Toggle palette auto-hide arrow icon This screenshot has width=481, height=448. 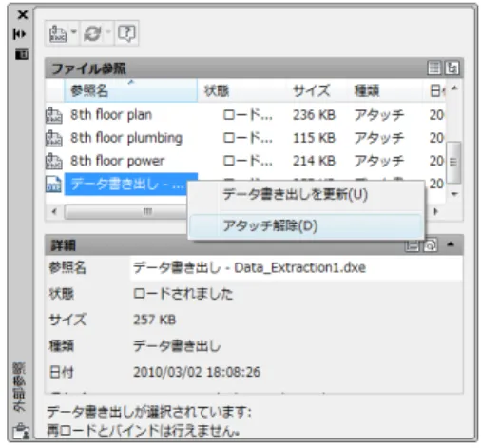coord(20,33)
